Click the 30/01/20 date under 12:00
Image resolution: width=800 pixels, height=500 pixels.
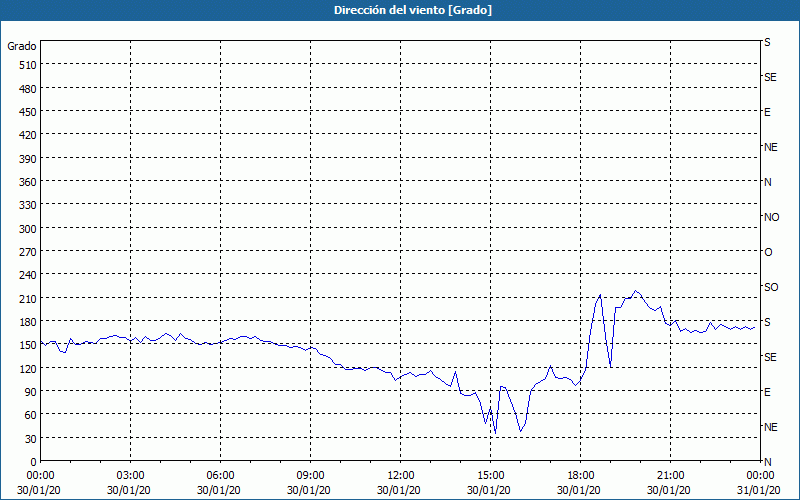pyautogui.click(x=399, y=490)
